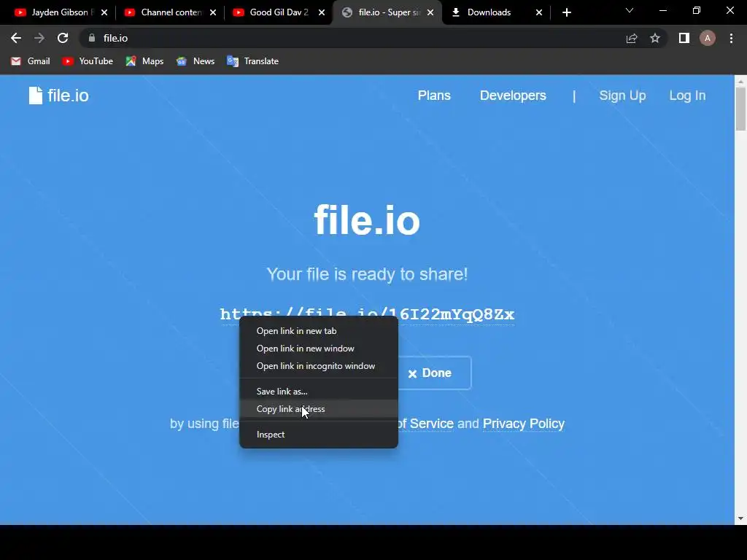The width and height of the screenshot is (747, 560).
Task: Click the lock icon in address bar
Action: coord(92,38)
